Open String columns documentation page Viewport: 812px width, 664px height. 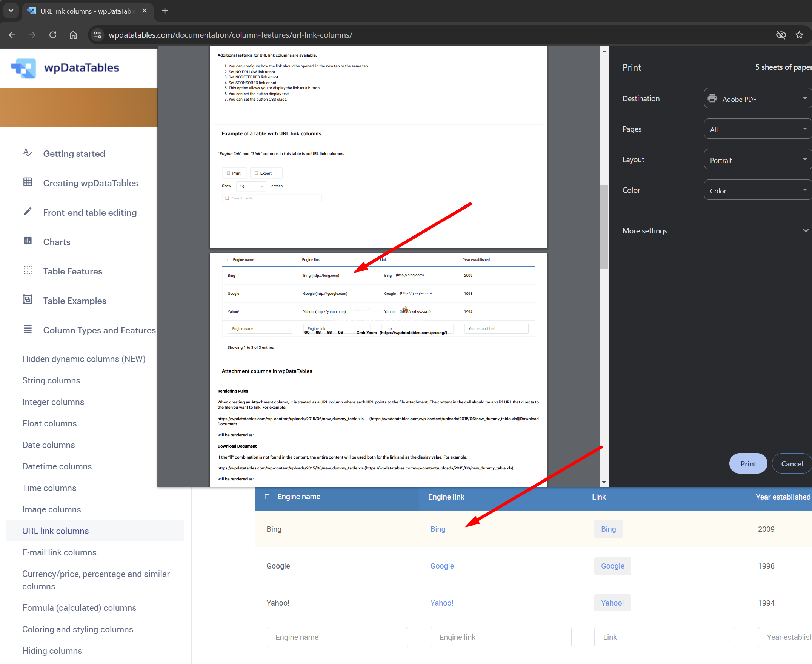[x=51, y=380]
